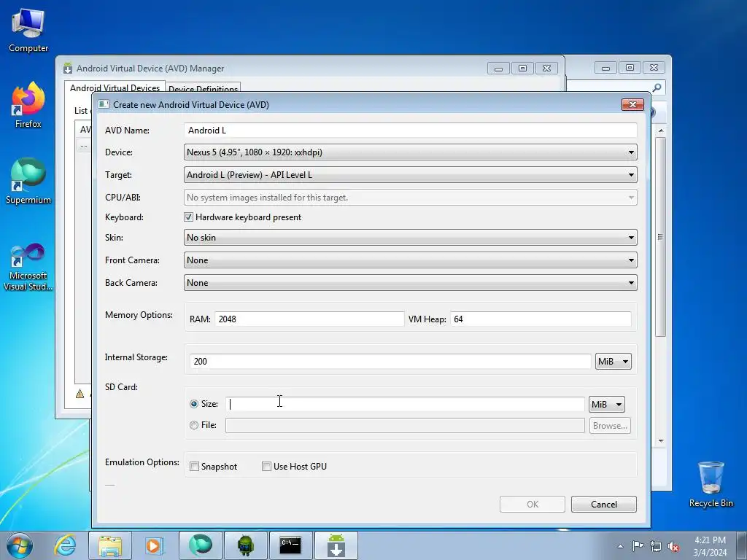Open the CPU/ABI dropdown
This screenshot has width=747, height=560.
coord(410,197)
